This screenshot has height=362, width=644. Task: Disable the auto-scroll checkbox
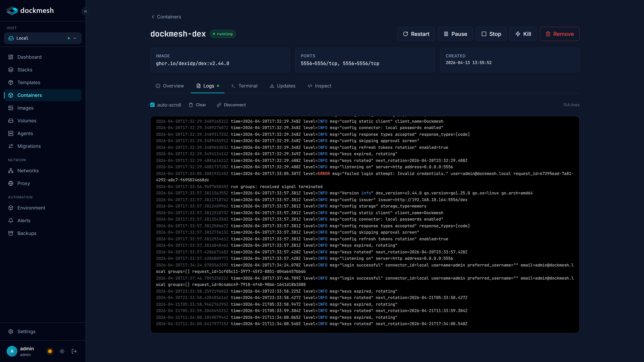152,105
